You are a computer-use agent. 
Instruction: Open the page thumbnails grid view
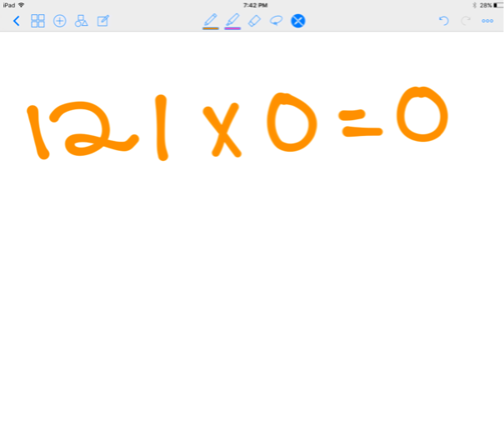[37, 21]
